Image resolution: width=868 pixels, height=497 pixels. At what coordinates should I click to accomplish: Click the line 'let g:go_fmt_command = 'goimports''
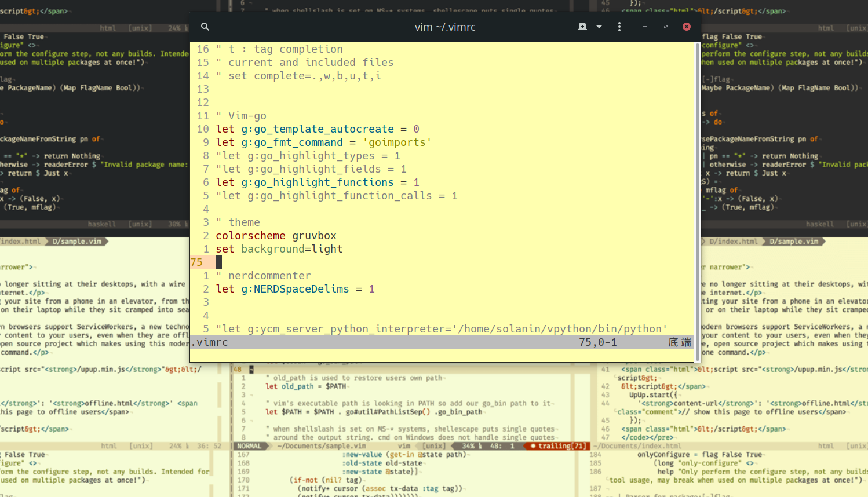point(323,142)
